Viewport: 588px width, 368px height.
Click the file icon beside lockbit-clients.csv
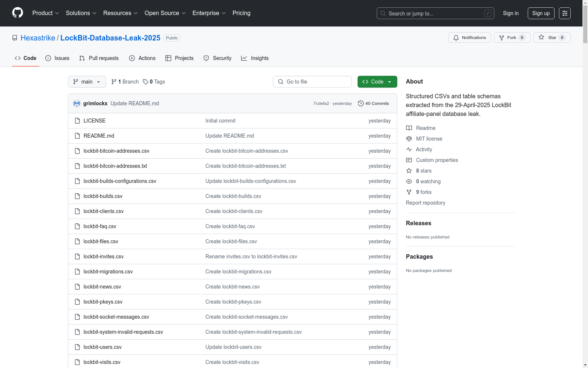(x=77, y=211)
